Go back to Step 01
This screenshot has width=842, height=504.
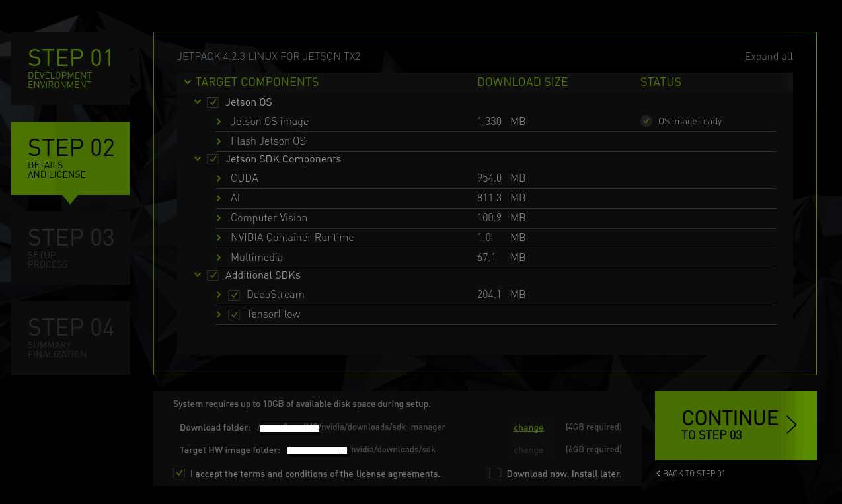coord(691,474)
